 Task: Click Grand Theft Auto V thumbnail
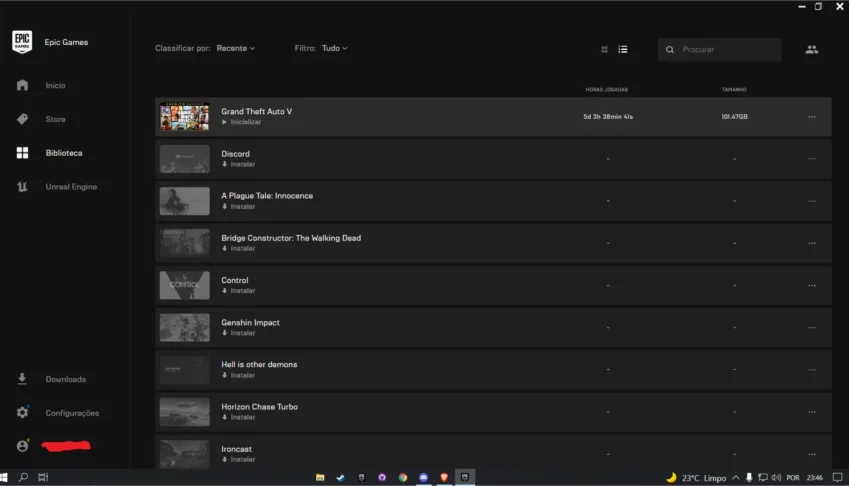click(185, 116)
